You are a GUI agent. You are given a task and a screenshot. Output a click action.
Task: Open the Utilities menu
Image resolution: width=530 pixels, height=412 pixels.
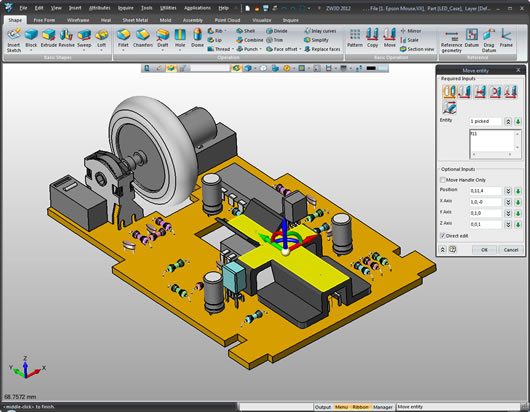click(168, 8)
